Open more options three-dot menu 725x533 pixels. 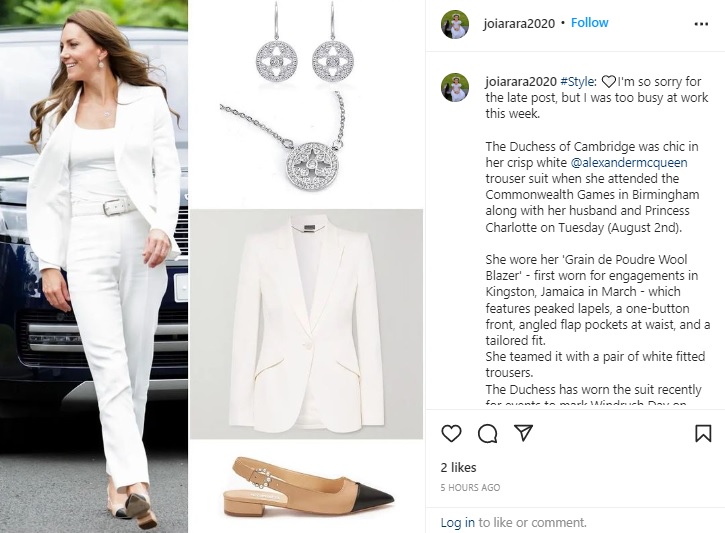701,24
